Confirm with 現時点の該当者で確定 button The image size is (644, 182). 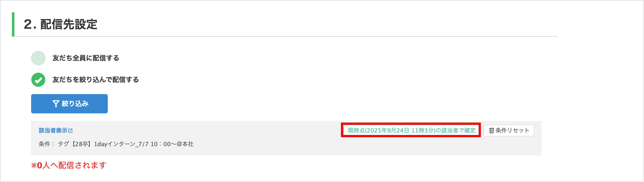[411, 130]
